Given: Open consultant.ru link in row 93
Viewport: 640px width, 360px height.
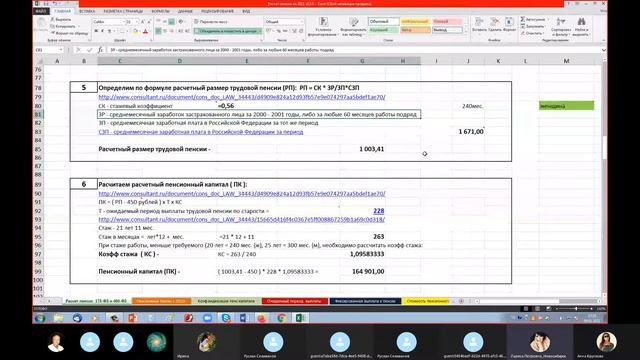Looking at the screenshot, I should (242, 219).
